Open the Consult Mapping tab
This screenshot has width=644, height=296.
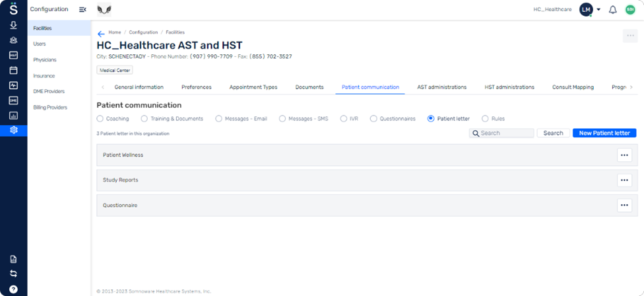[x=573, y=87]
